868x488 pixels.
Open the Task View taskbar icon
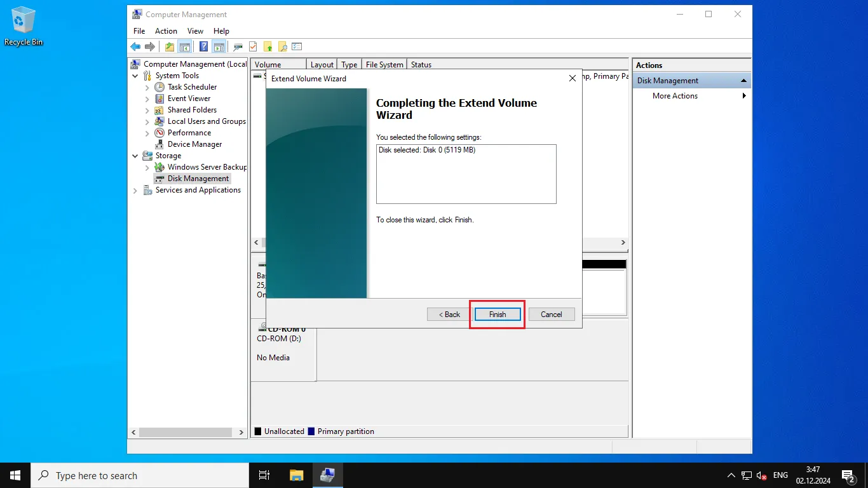pyautogui.click(x=264, y=475)
